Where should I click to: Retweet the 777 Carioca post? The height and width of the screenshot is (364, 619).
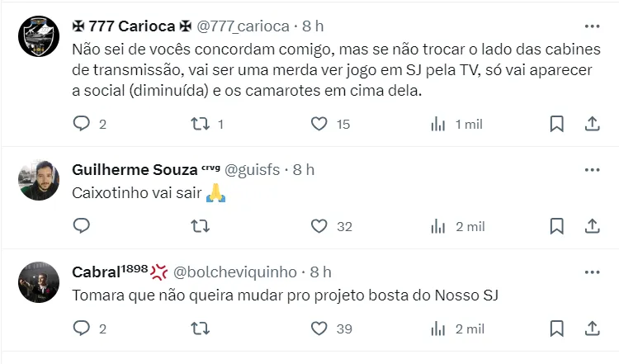(199, 124)
